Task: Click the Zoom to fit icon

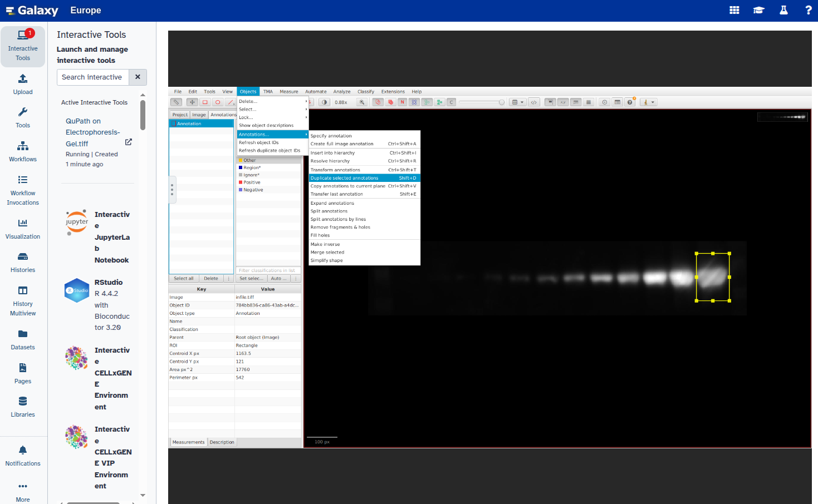Action: 362,102
